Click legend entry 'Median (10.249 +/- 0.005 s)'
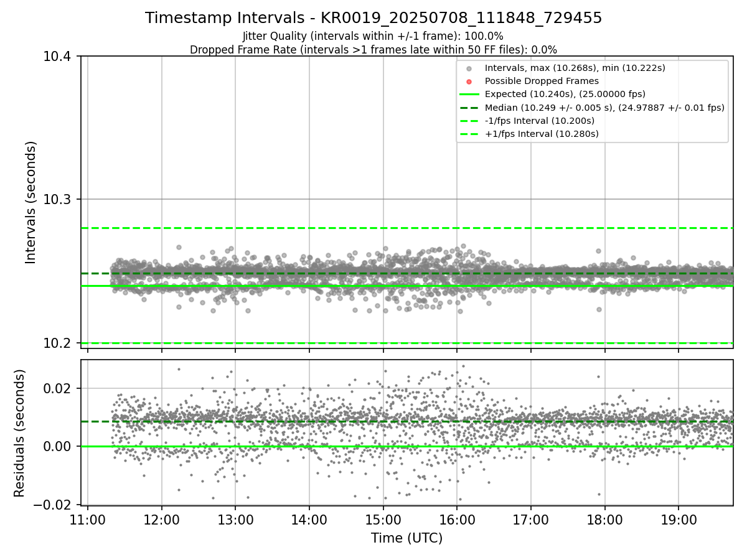Image resolution: width=747 pixels, height=560 pixels. coord(604,108)
